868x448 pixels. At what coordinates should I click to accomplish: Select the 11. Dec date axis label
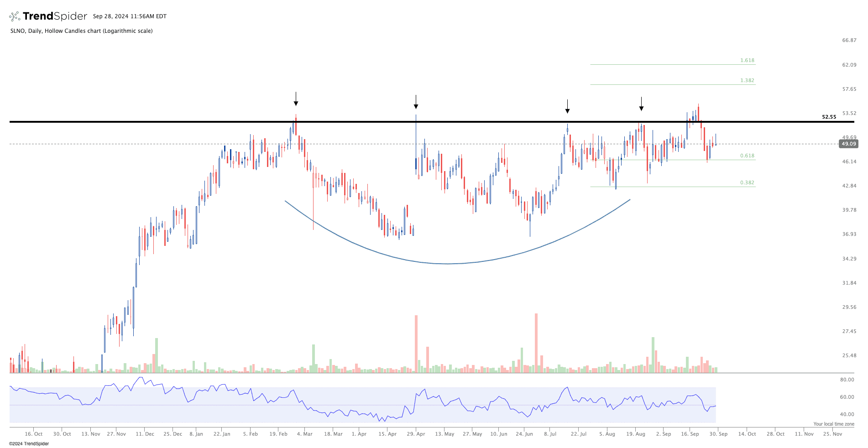tap(145, 434)
